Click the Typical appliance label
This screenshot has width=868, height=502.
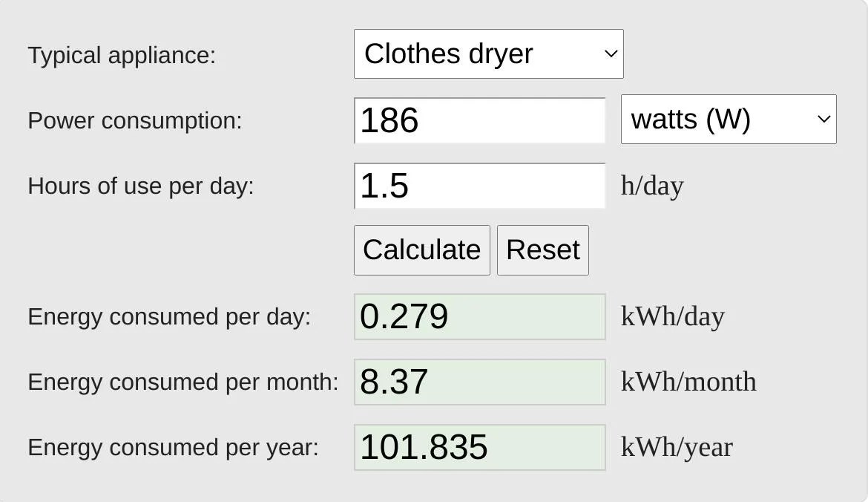[122, 54]
